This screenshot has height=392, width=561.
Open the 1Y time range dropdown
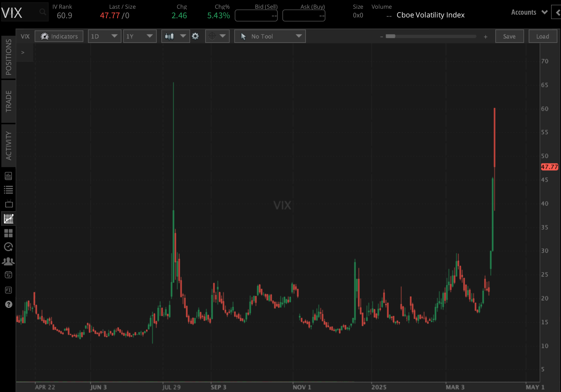(140, 36)
